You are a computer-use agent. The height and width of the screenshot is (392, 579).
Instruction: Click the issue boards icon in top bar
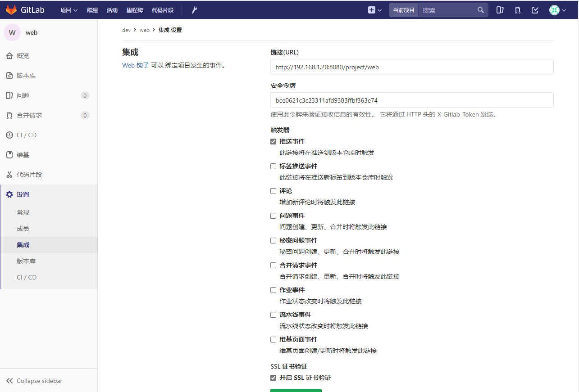(x=500, y=9)
